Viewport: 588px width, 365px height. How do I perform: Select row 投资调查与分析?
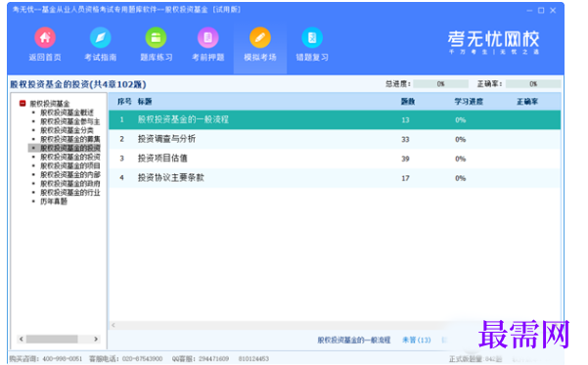coord(335,139)
